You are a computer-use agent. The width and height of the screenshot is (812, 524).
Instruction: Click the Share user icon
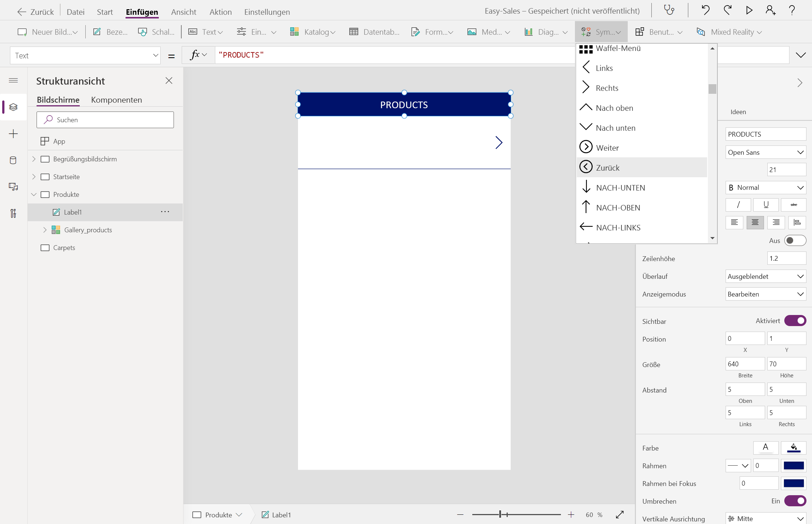click(770, 10)
